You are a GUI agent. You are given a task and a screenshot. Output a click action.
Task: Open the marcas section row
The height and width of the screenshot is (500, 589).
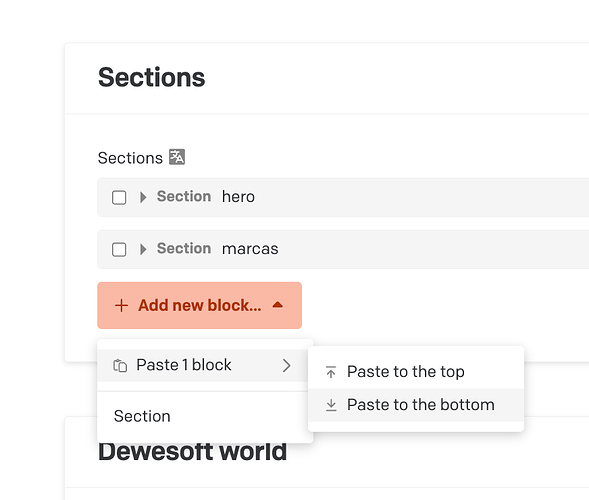tap(343, 249)
